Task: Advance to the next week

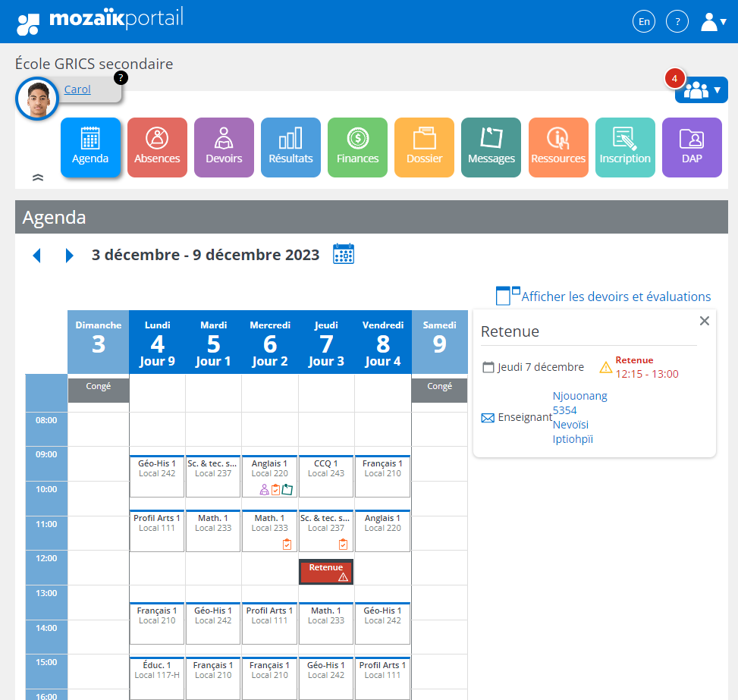Action: (x=70, y=256)
